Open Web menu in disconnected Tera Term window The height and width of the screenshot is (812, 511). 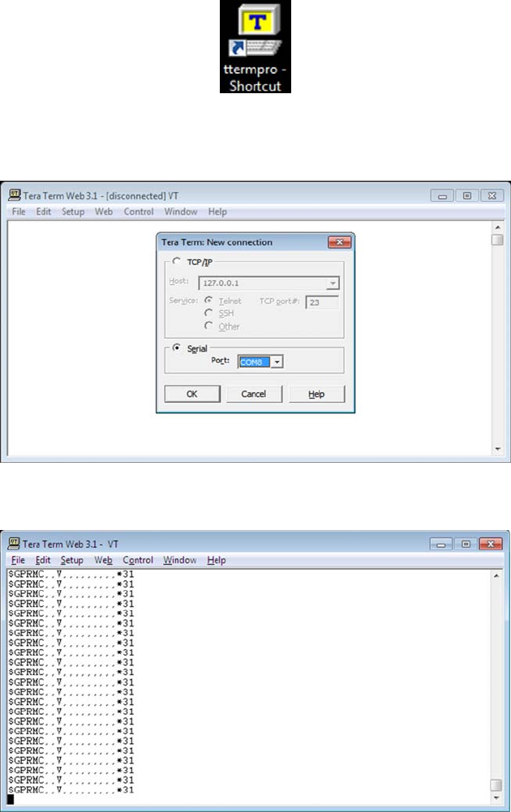104,212
